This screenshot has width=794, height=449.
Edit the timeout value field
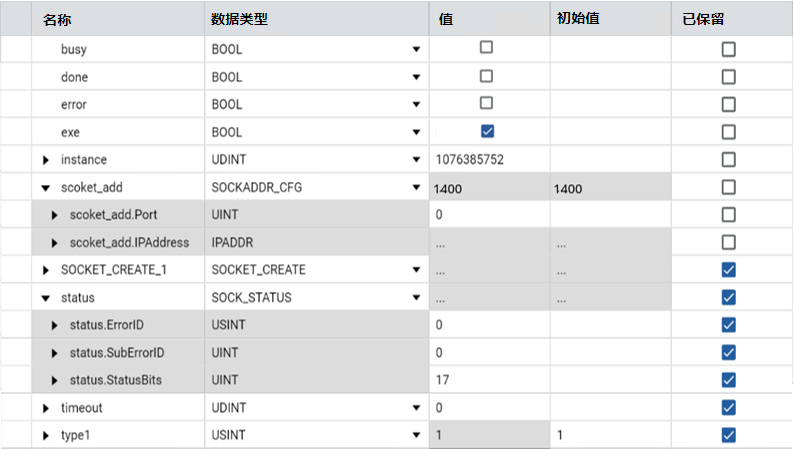pos(488,408)
